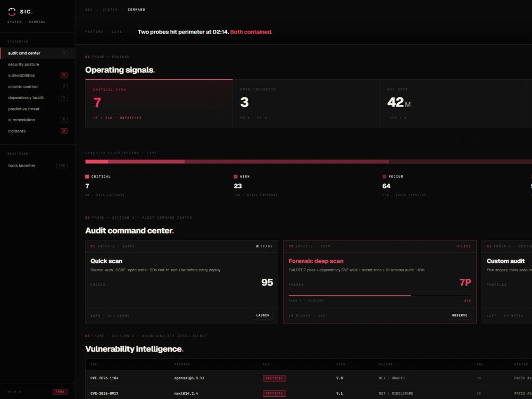Click medium segment of severity bar
The height and width of the screenshot is (399, 532).
point(287,162)
